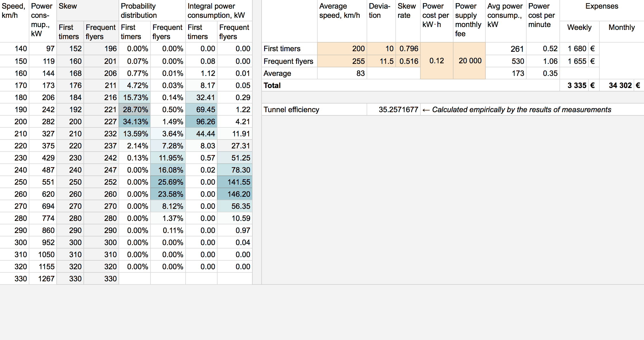Click the calculated empirically note text
644x340 pixels.
[517, 110]
